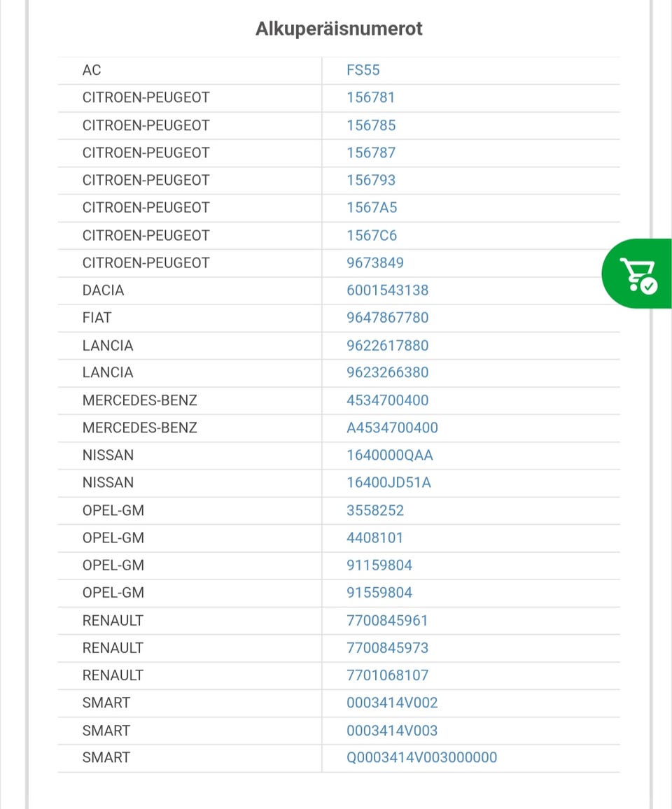672x809 pixels.
Task: Open part number FS55 link
Action: click(x=363, y=70)
